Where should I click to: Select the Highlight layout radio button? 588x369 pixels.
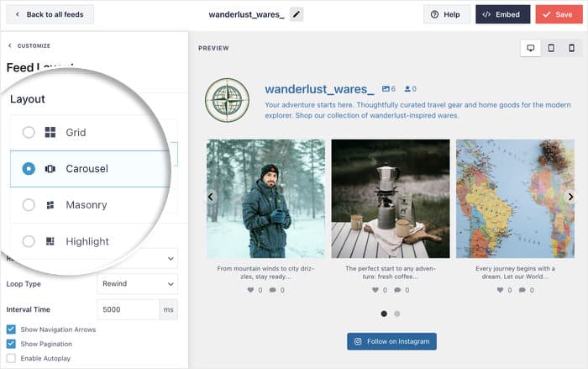tap(29, 241)
